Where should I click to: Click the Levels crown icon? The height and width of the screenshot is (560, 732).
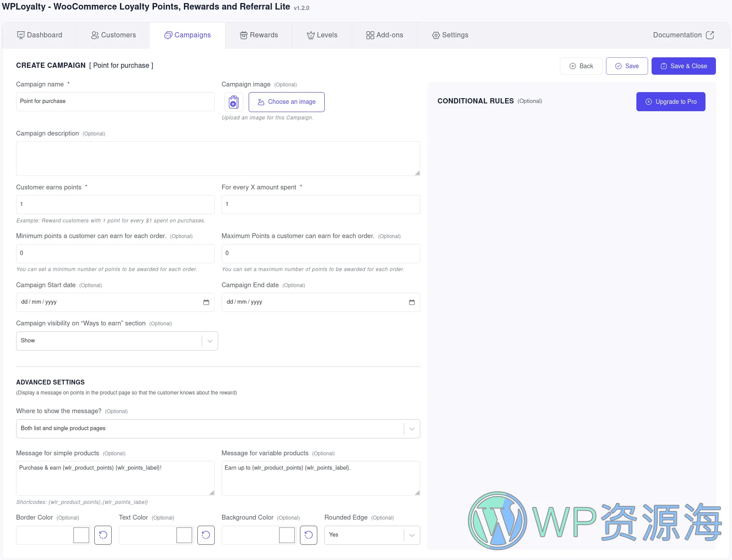point(311,35)
